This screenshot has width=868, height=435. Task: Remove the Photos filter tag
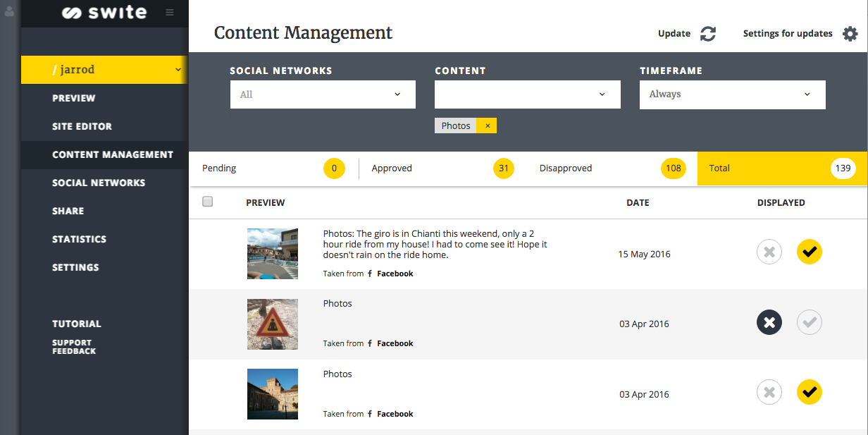tap(487, 125)
